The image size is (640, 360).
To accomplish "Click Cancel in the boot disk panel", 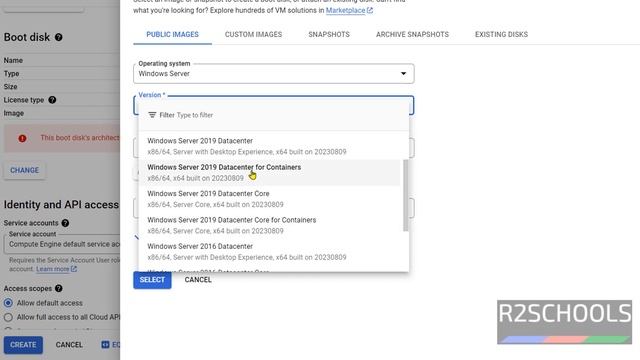I will (x=198, y=280).
